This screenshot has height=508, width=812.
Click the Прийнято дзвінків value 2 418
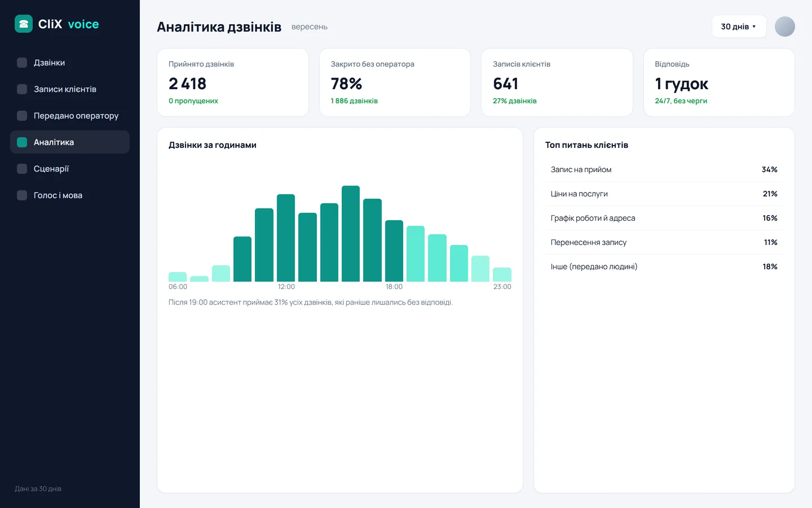(188, 84)
